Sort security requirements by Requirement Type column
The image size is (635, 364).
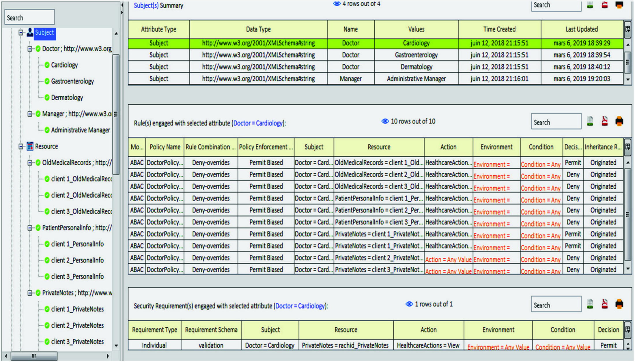click(154, 330)
